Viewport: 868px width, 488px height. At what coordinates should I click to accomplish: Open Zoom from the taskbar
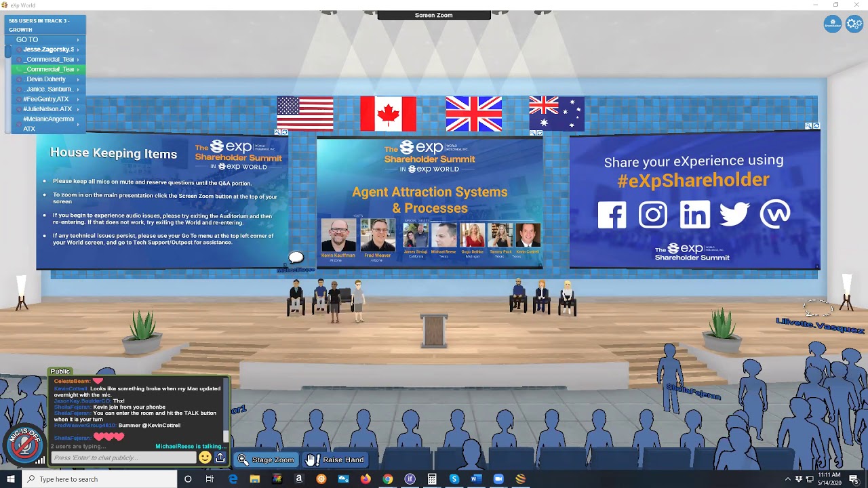pos(498,479)
